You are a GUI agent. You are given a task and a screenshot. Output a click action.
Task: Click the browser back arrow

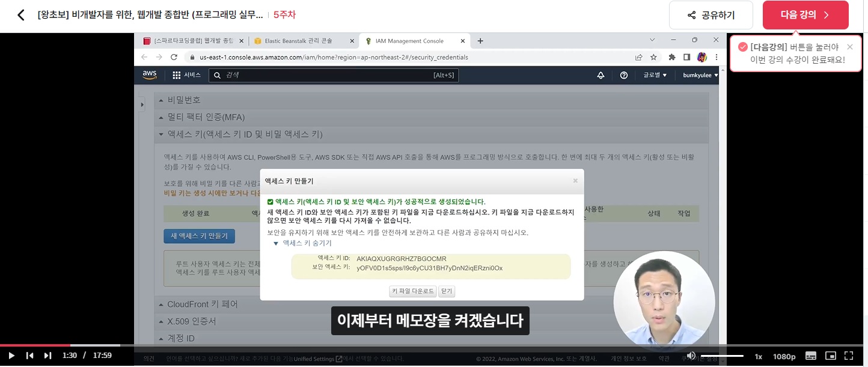(144, 57)
